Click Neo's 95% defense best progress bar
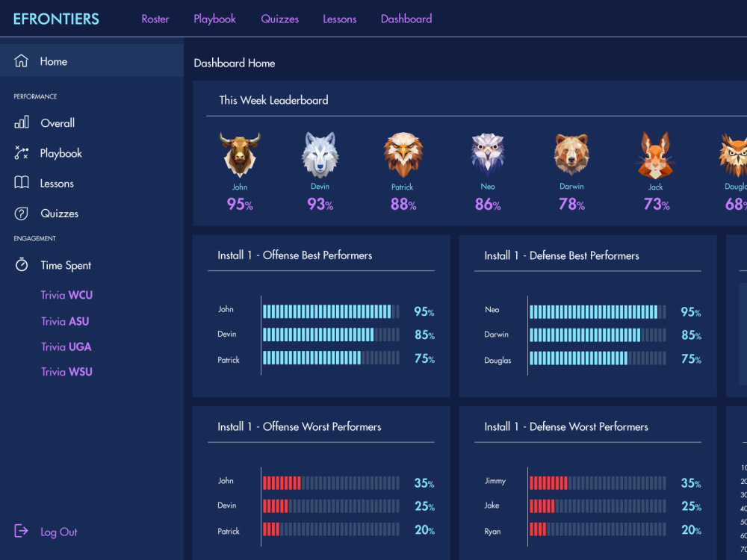The width and height of the screenshot is (747, 560). point(598,312)
